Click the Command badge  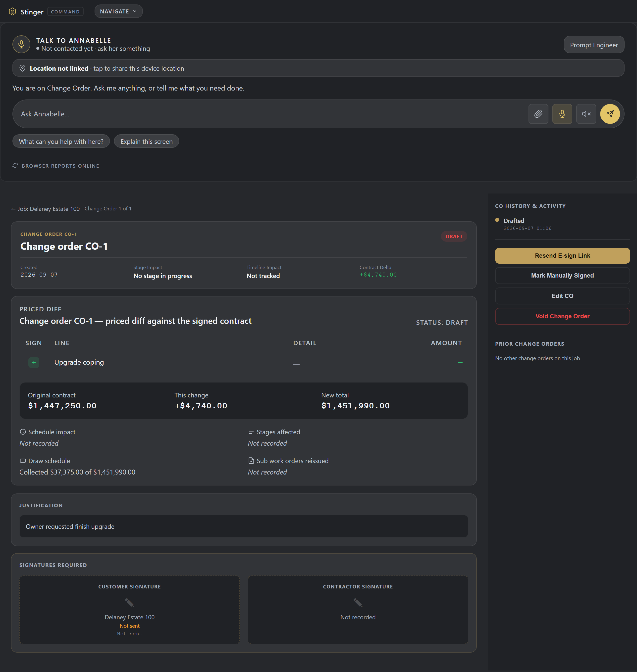(x=65, y=11)
